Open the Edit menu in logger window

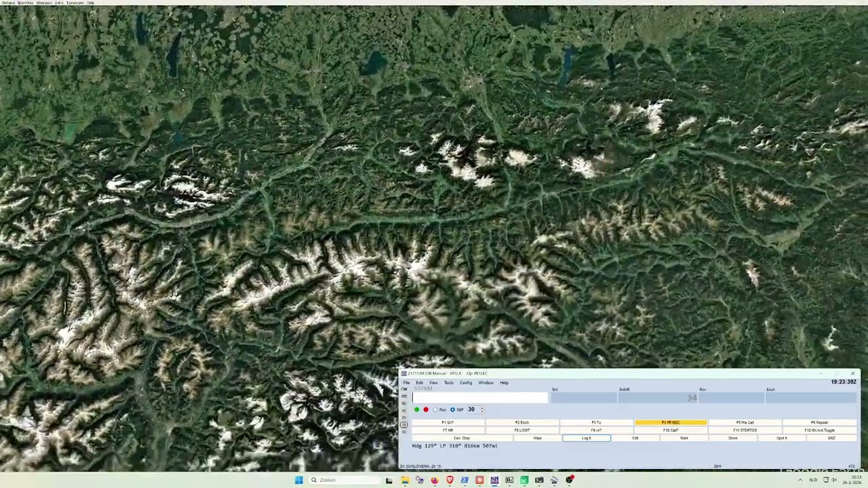419,383
